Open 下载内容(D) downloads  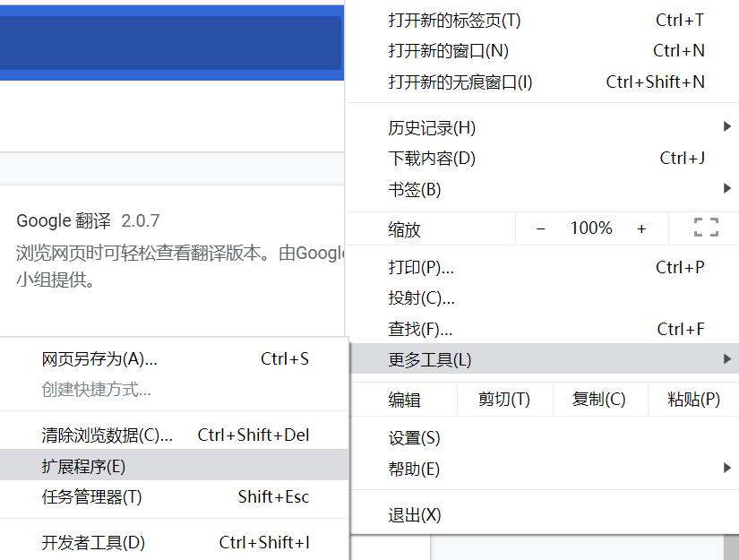point(432,159)
